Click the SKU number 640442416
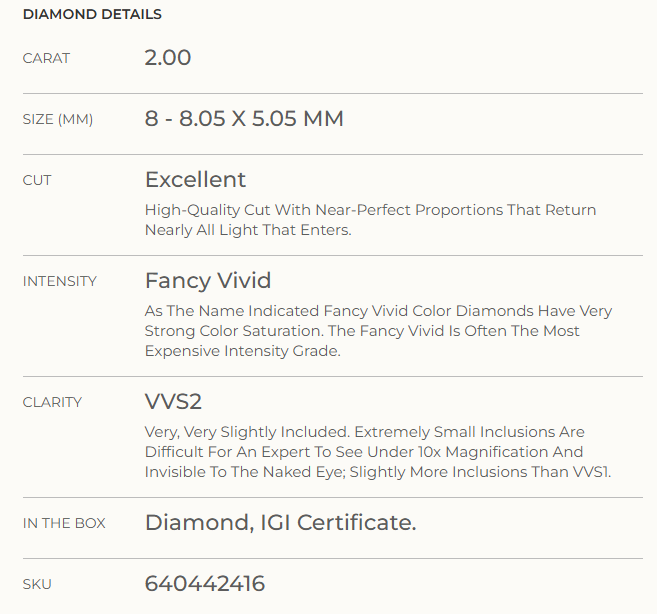 [205, 583]
